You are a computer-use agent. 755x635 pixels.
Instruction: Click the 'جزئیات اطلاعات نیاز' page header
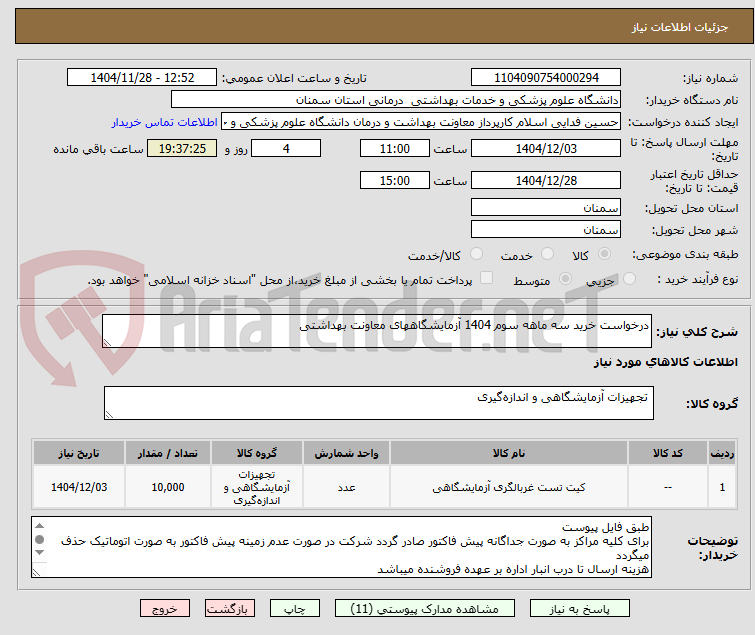tap(680, 27)
